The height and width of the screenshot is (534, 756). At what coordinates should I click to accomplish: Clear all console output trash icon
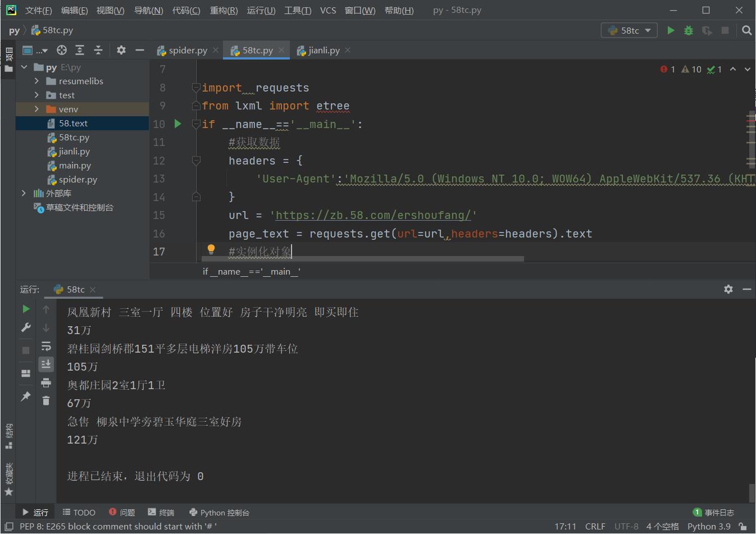click(x=46, y=400)
